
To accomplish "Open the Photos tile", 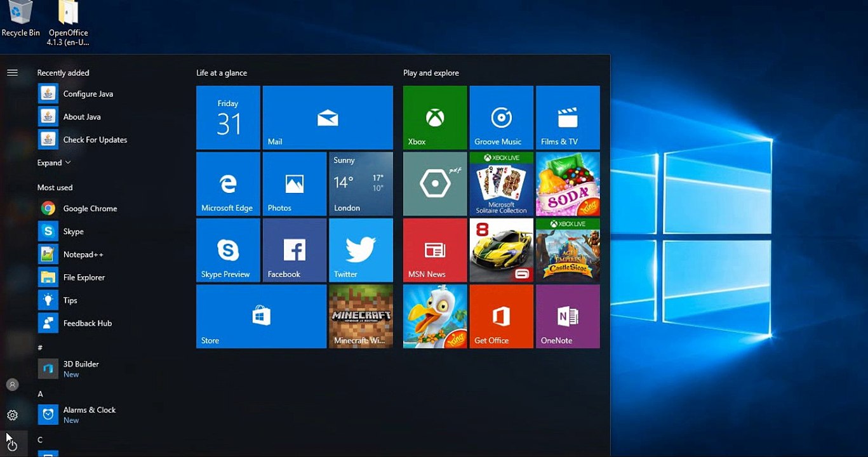I will pos(295,184).
